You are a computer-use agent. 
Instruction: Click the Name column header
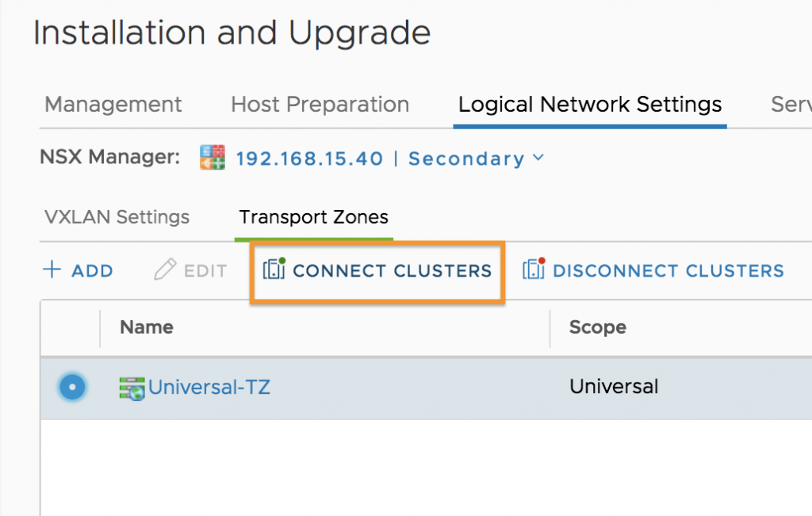pyautogui.click(x=147, y=327)
